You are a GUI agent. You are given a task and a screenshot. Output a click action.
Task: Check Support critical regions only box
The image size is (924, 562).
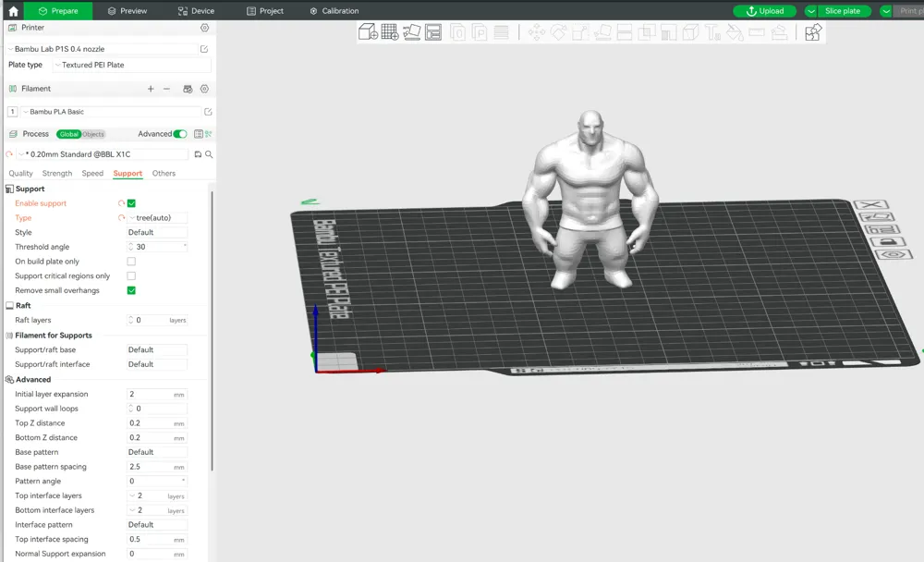coord(131,276)
